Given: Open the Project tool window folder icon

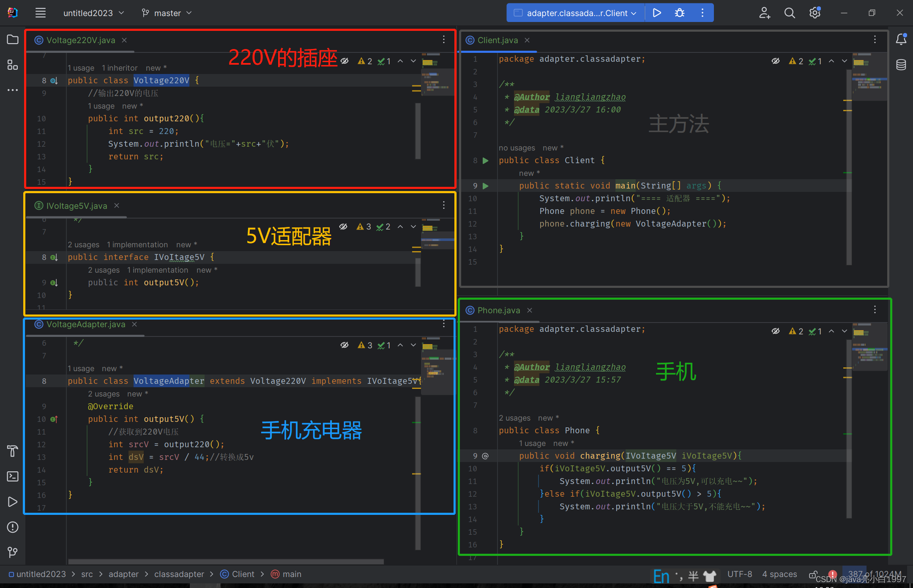Looking at the screenshot, I should pyautogui.click(x=13, y=40).
